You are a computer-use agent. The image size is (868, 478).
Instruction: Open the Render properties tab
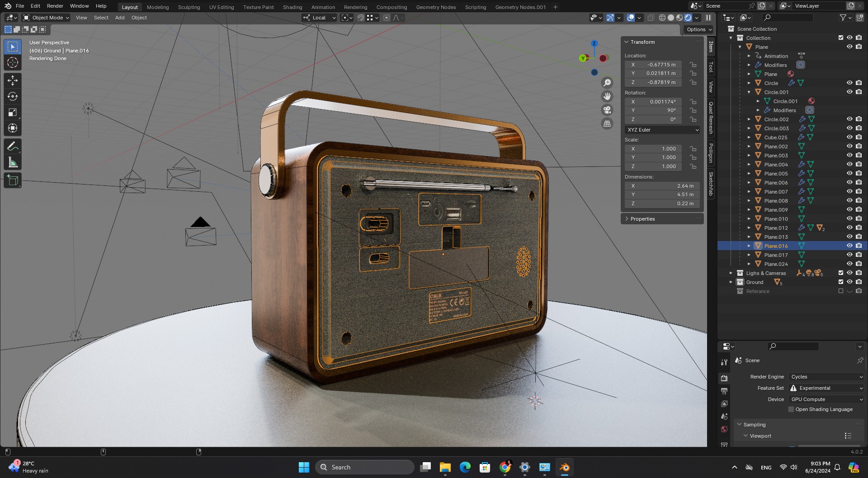click(724, 379)
